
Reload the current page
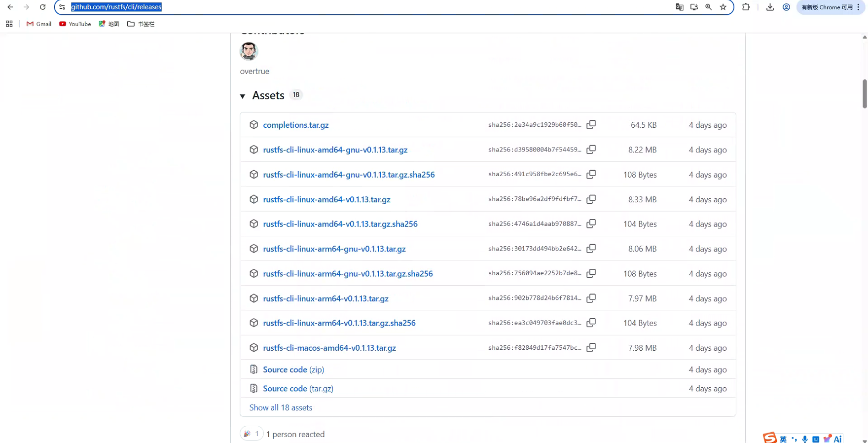pos(43,7)
